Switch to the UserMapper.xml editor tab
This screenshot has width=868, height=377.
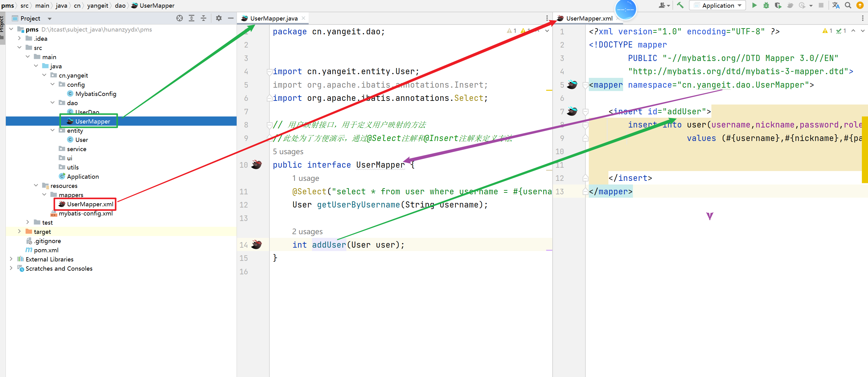pos(589,18)
